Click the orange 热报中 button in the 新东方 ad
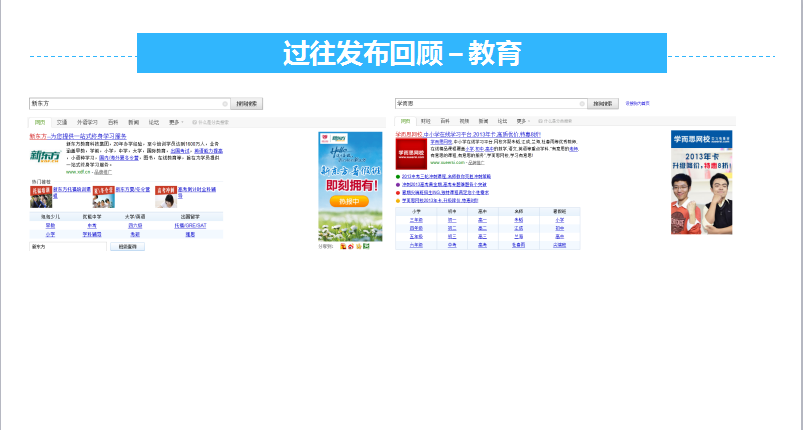This screenshot has width=803, height=430. (350, 202)
